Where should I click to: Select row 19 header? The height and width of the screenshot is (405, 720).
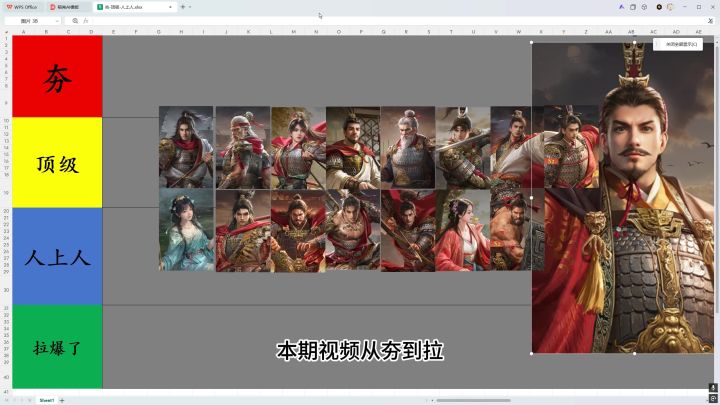[6, 193]
